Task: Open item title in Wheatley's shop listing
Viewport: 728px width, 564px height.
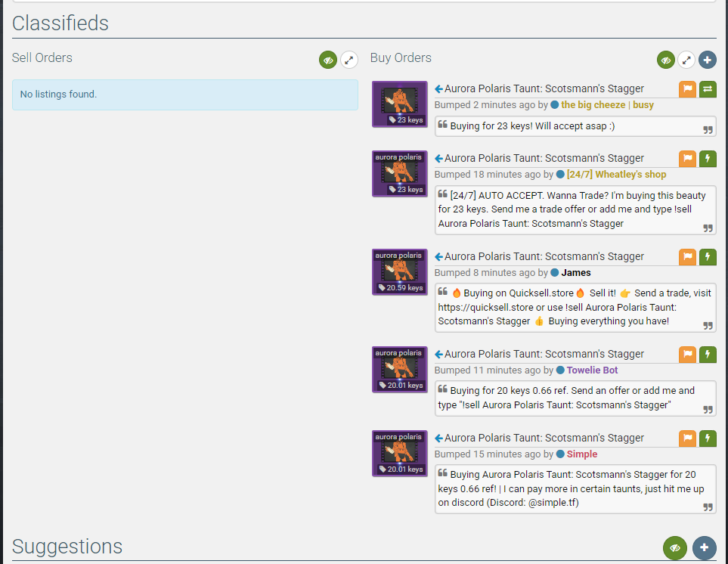Action: click(x=544, y=158)
